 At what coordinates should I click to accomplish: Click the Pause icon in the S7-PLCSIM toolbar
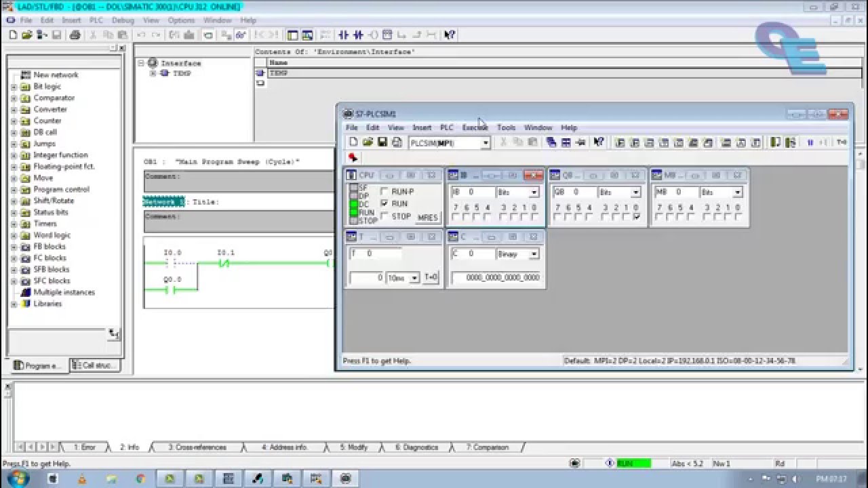click(810, 142)
